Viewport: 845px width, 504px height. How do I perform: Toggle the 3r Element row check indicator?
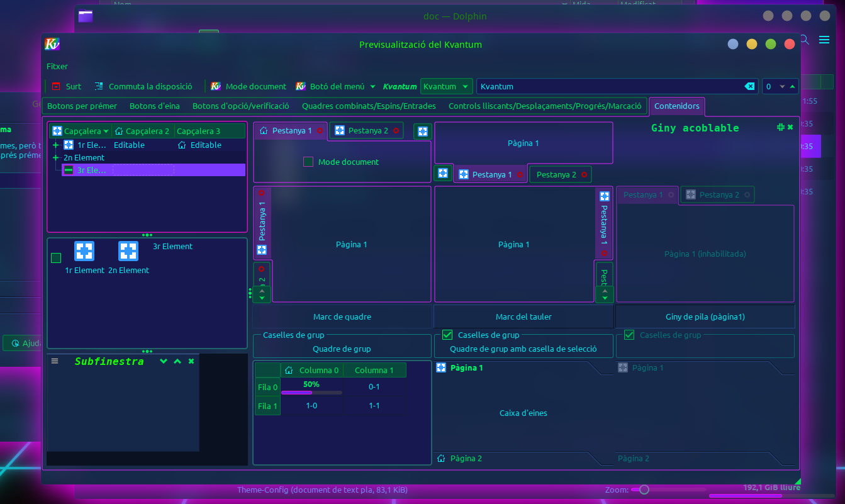69,170
